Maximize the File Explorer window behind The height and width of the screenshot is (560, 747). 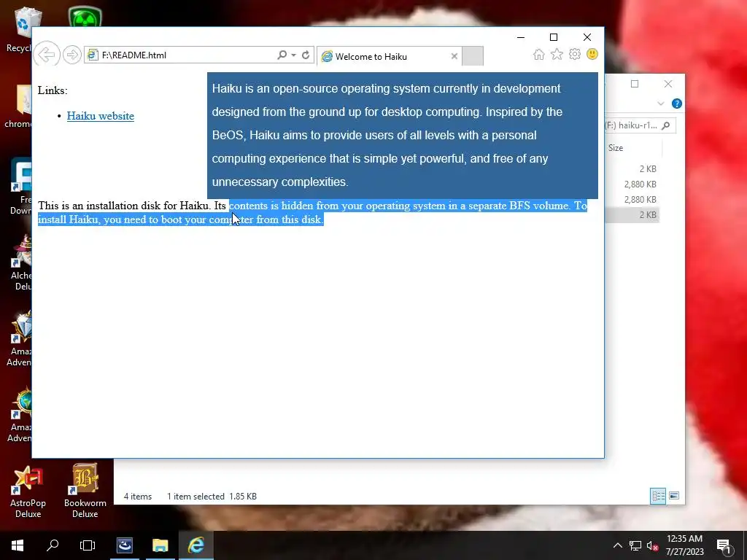tap(635, 84)
